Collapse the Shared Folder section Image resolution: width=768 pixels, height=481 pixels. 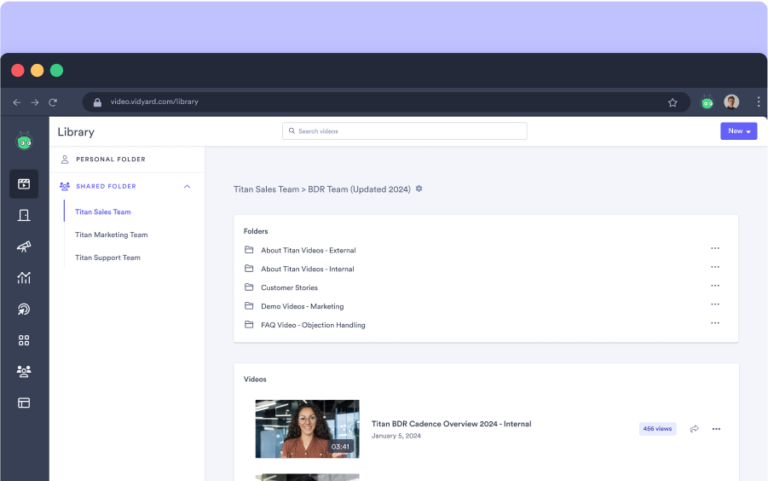[x=186, y=186]
